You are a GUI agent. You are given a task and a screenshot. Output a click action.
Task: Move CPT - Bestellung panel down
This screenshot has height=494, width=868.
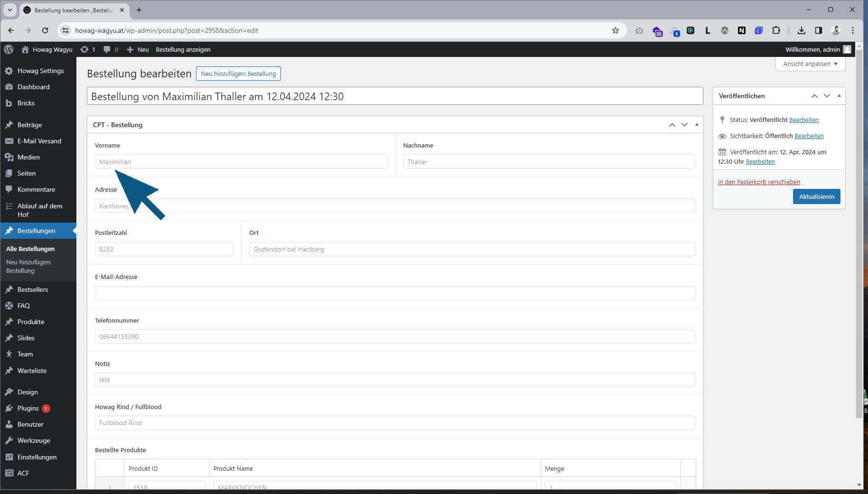684,125
